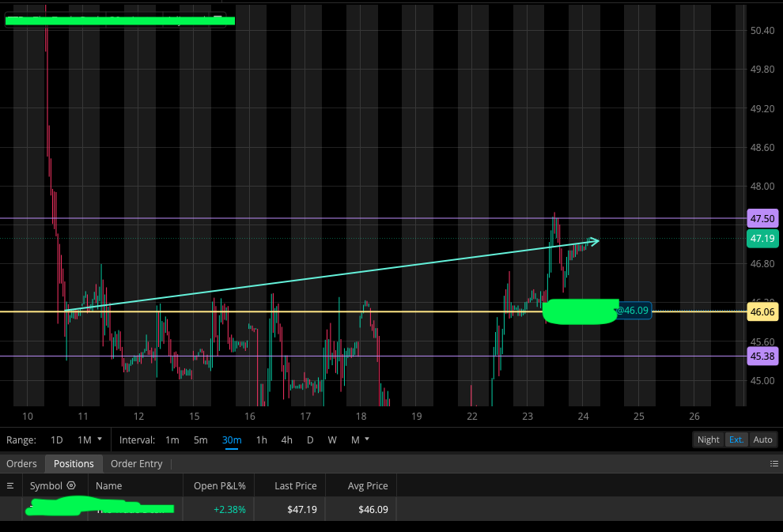Open the Orders tab
The width and height of the screenshot is (783, 532).
click(21, 464)
